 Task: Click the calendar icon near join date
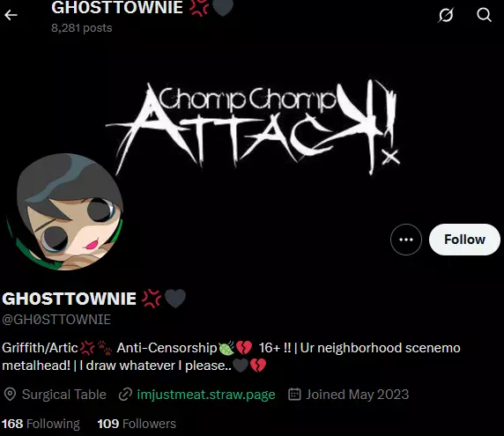click(x=294, y=395)
